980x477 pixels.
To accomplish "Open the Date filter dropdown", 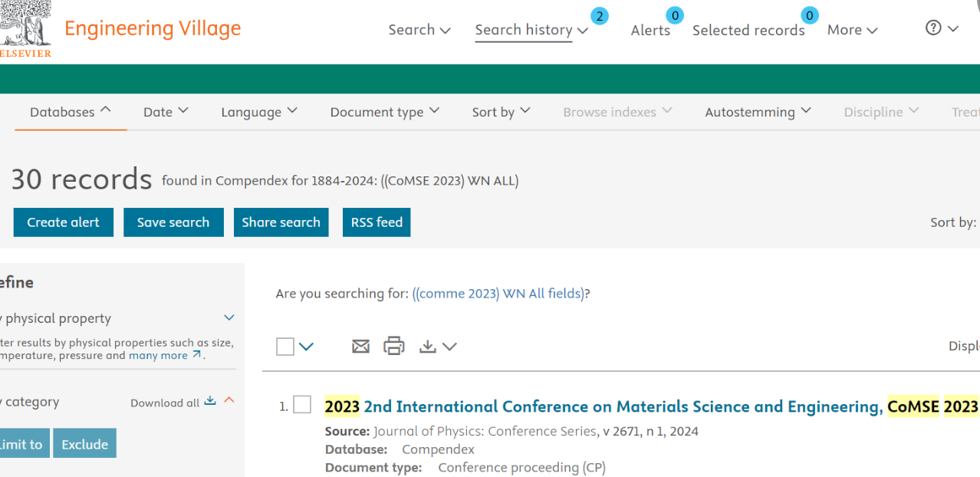I will (x=166, y=112).
